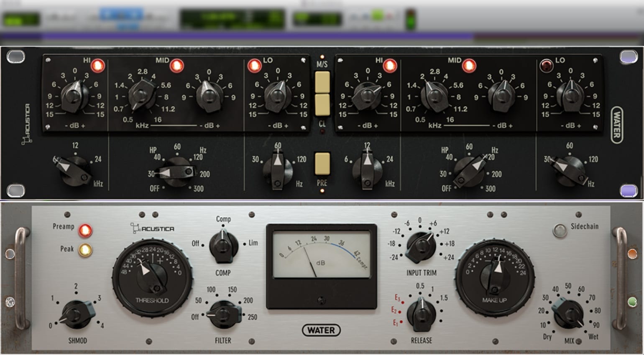
Task: Click the CL link button
Action: pyautogui.click(x=322, y=105)
